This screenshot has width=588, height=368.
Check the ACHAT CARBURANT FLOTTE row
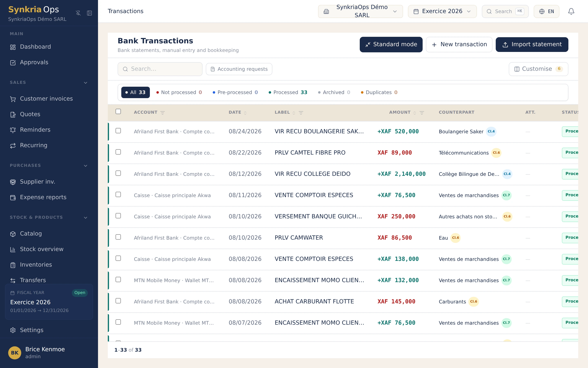[118, 301]
